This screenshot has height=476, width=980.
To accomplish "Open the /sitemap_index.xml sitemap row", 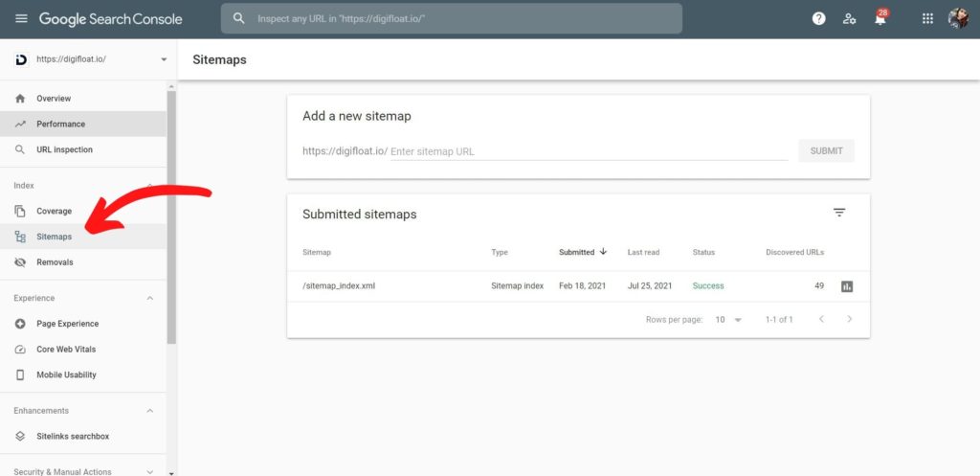I will point(578,286).
